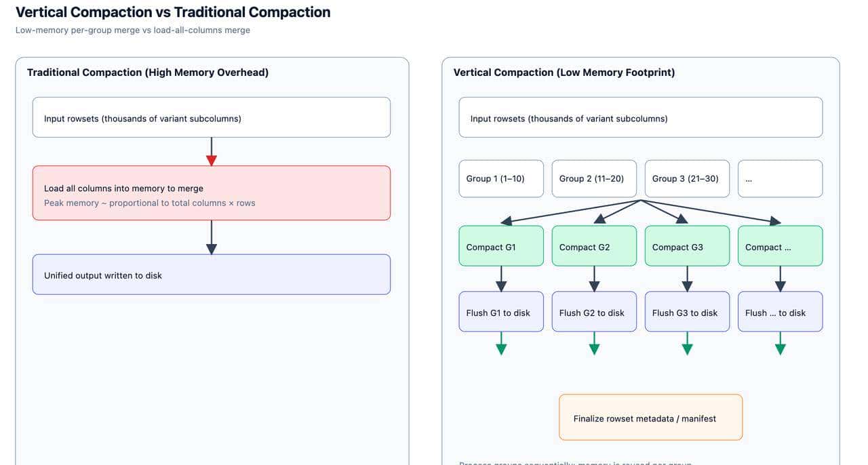Click the Group 1 (1–10) box
868x465 pixels.
pos(501,178)
